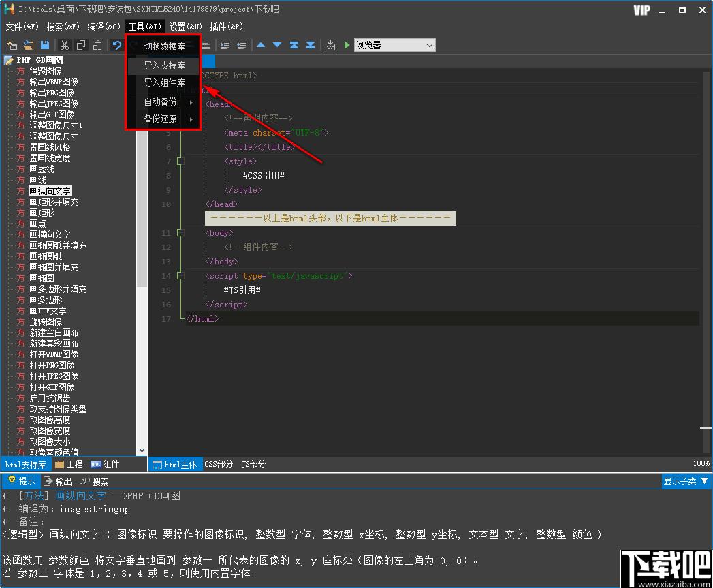Select 画矩形并填充 tree item
The image size is (713, 588).
[x=54, y=202]
